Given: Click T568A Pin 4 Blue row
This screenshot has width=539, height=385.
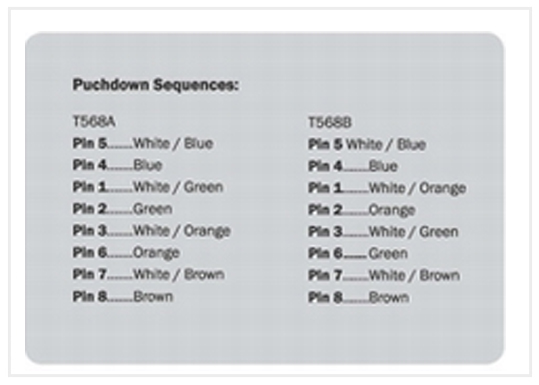Looking at the screenshot, I should click(x=117, y=165).
